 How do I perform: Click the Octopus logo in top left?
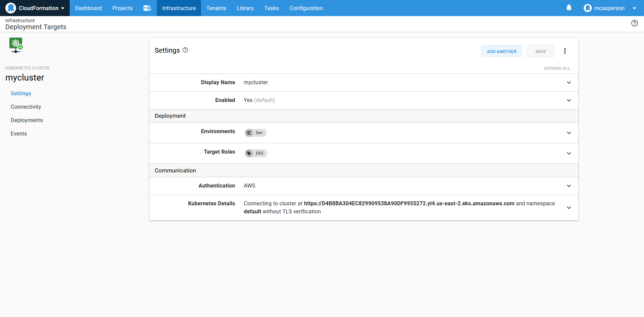(11, 8)
